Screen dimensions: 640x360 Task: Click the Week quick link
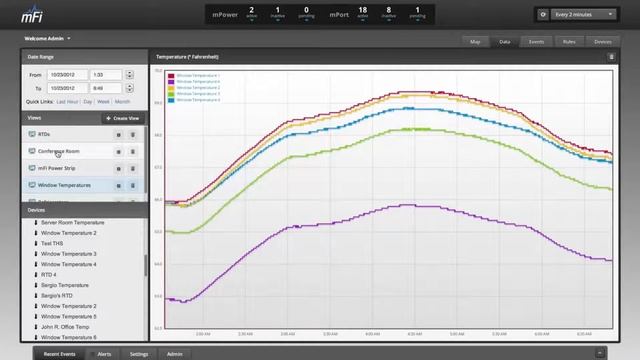pyautogui.click(x=103, y=102)
